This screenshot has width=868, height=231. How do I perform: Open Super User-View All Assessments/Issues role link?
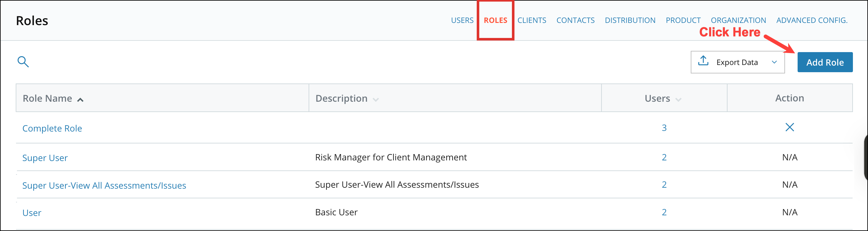tap(104, 185)
